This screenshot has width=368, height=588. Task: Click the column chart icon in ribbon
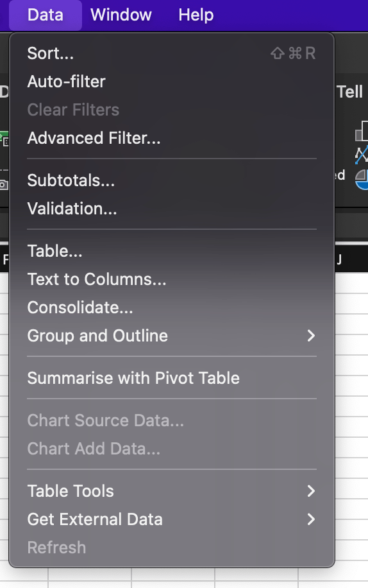(362, 130)
